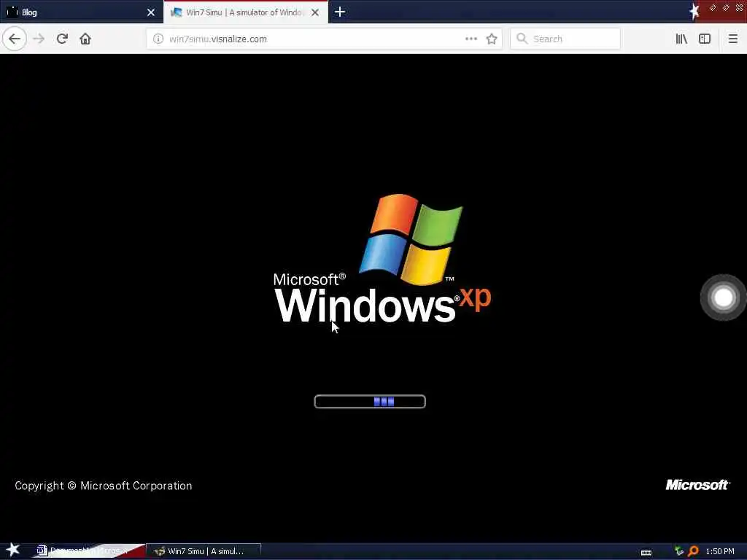
Task: Show site information icon in address bar
Action: click(158, 39)
